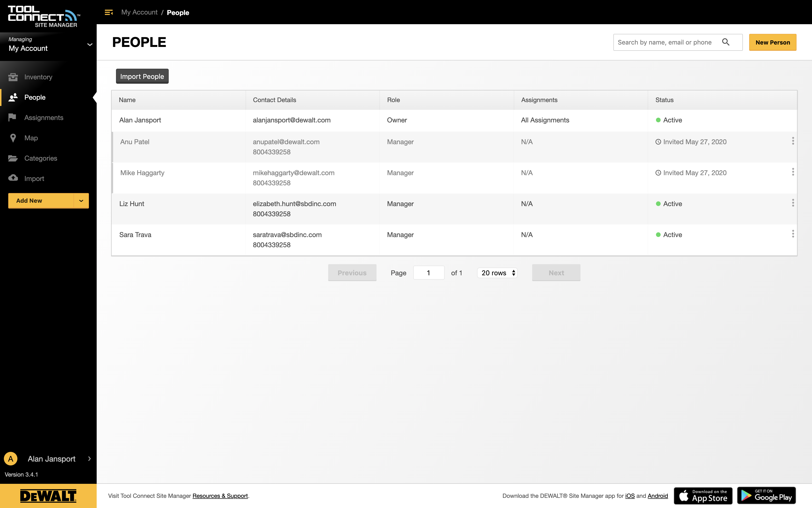Click the Import cloud upload icon
Viewport: 812px width, 508px height.
[x=13, y=178]
